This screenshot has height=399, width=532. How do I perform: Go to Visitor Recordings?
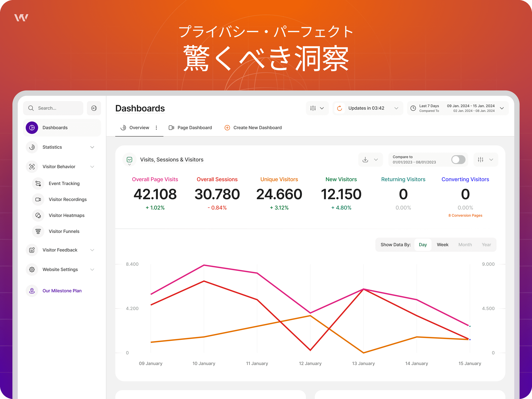click(68, 199)
